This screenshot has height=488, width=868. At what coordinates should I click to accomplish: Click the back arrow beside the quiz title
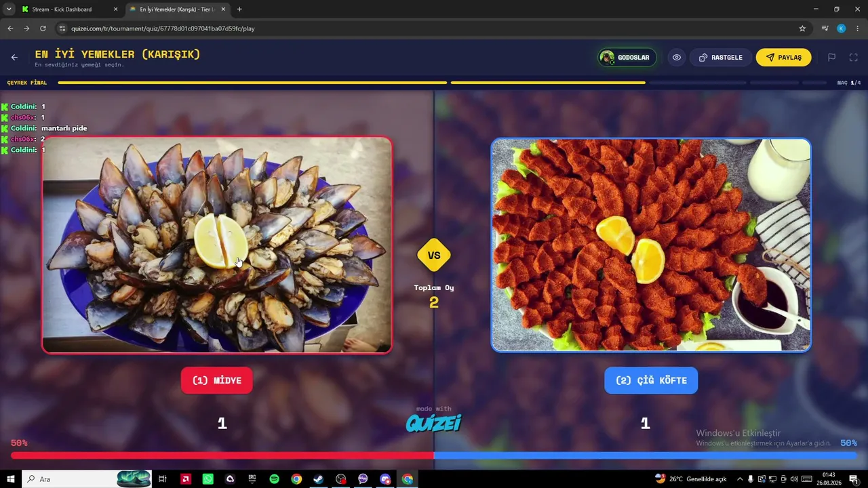[x=14, y=58]
